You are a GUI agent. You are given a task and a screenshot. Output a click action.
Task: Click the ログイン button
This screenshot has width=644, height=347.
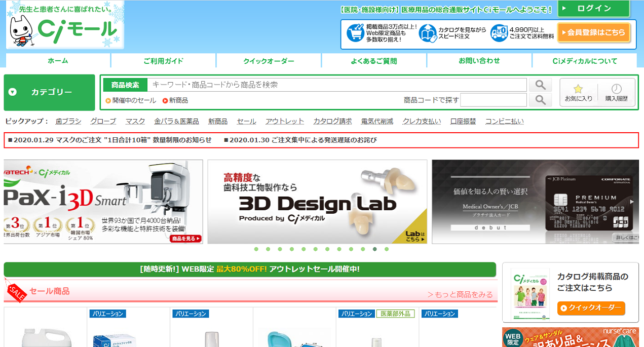point(594,9)
